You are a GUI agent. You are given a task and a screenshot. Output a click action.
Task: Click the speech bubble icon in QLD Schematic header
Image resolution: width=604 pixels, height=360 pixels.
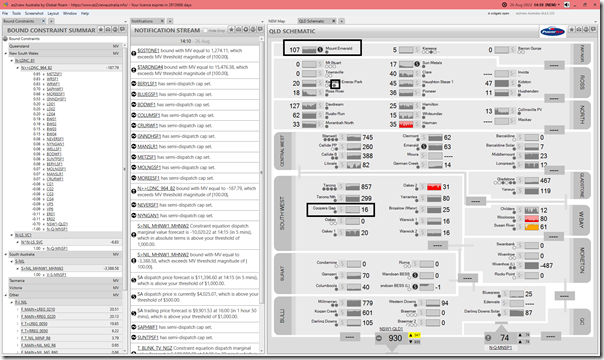coord(594,29)
